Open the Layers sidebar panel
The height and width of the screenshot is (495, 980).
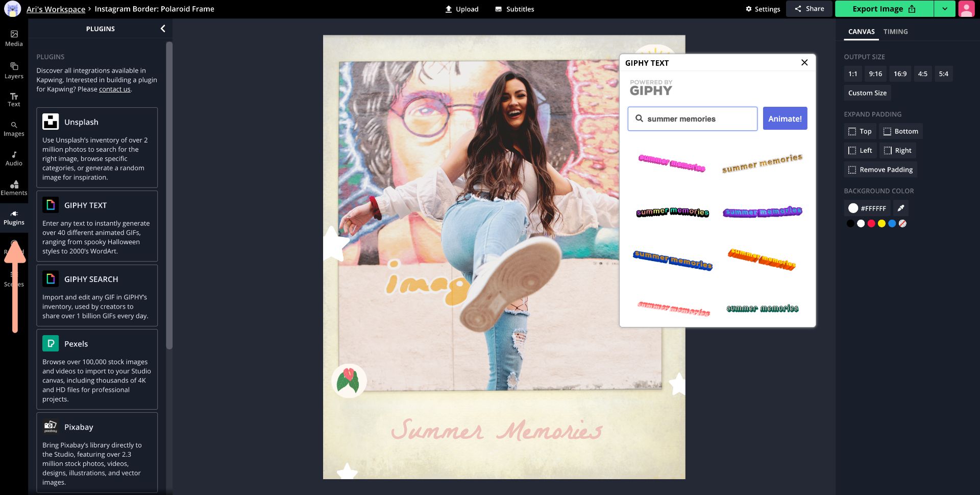pyautogui.click(x=14, y=70)
